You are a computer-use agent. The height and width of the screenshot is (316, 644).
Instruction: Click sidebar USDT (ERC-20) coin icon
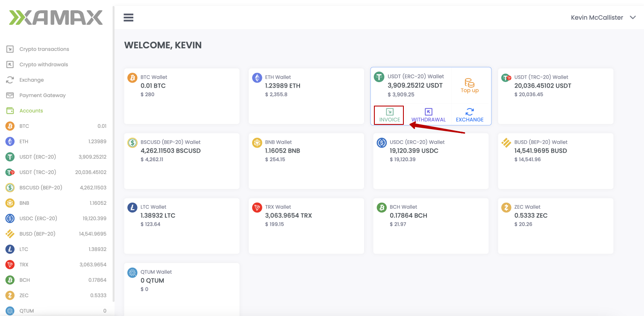click(10, 157)
